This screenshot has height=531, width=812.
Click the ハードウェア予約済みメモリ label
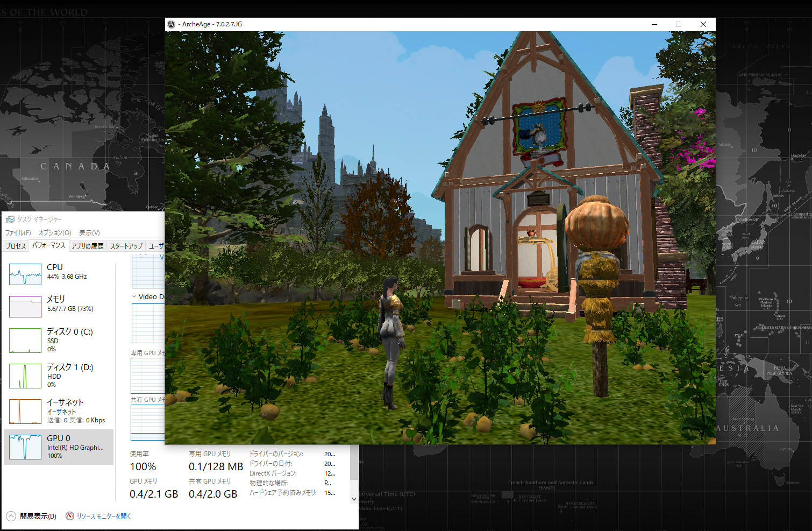coord(283,493)
